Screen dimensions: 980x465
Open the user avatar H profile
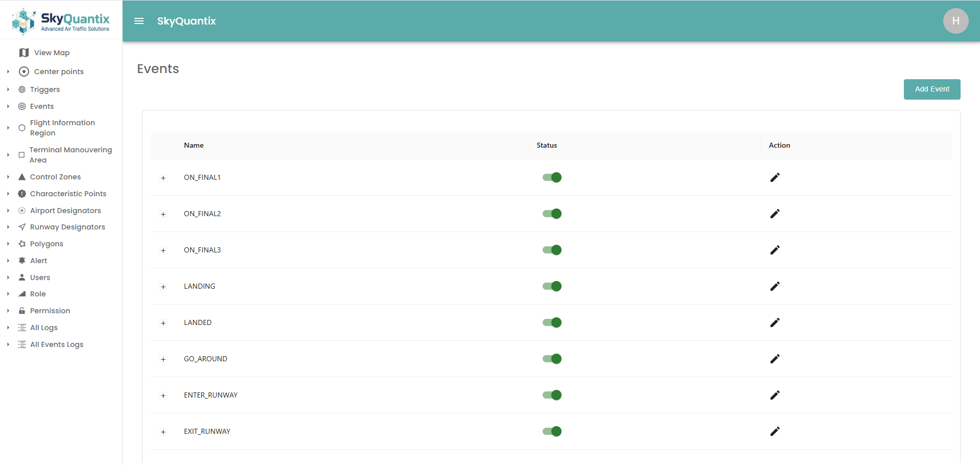pyautogui.click(x=955, y=21)
